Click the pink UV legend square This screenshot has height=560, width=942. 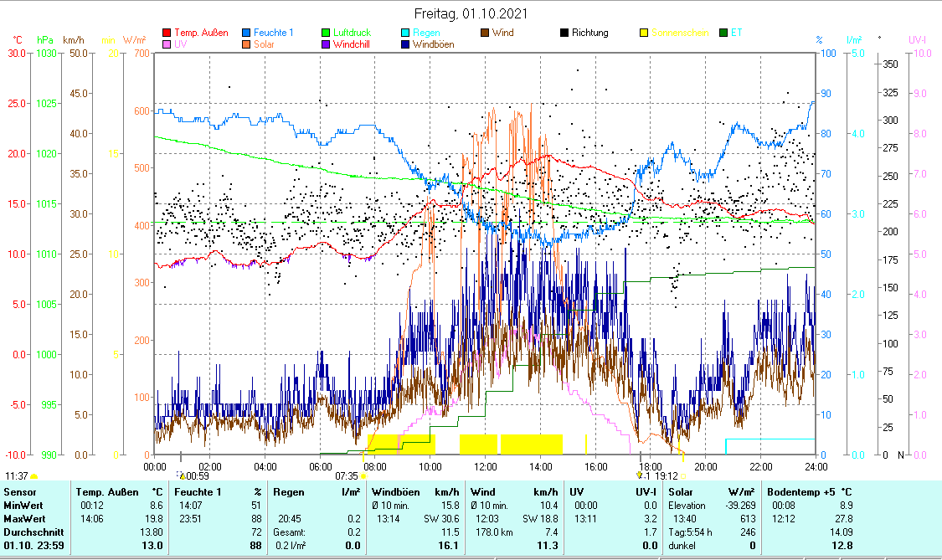pyautogui.click(x=167, y=44)
